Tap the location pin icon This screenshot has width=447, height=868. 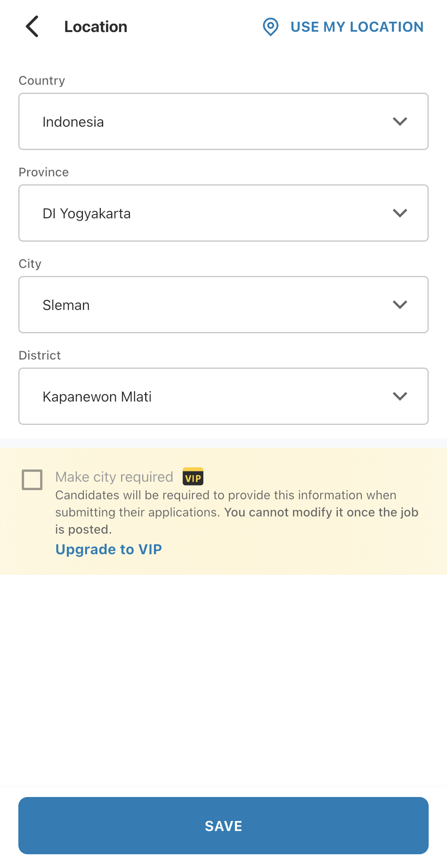pos(270,27)
